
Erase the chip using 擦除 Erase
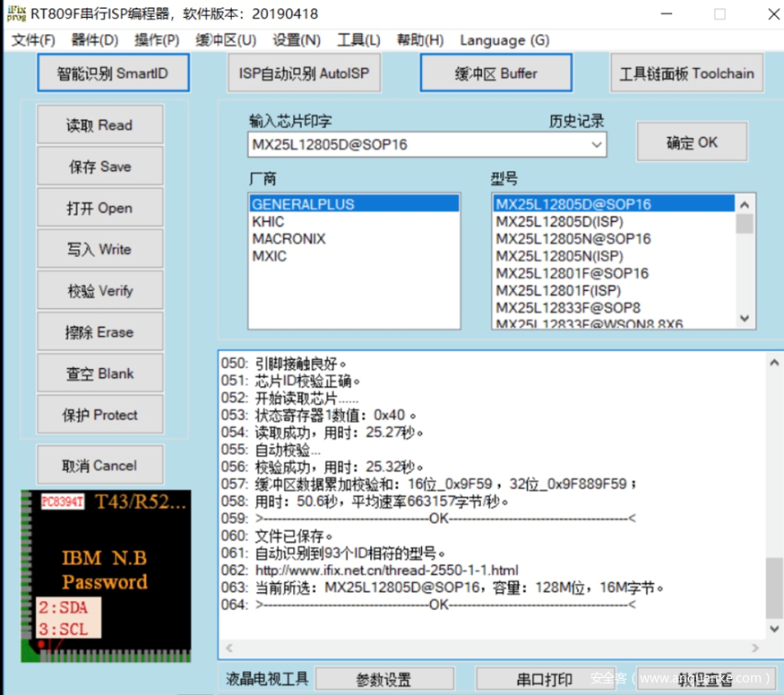click(x=99, y=331)
